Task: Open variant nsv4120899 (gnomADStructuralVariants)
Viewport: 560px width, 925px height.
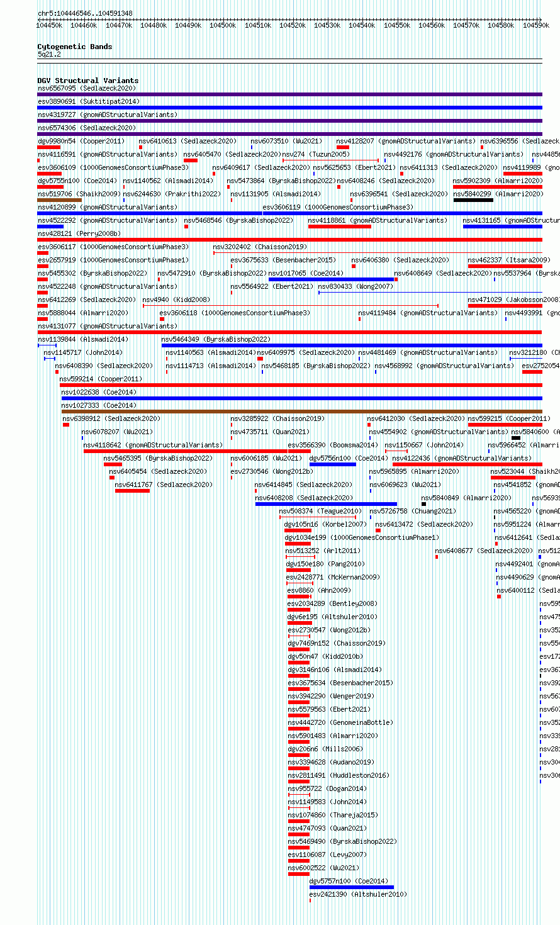Action: pyautogui.click(x=108, y=208)
